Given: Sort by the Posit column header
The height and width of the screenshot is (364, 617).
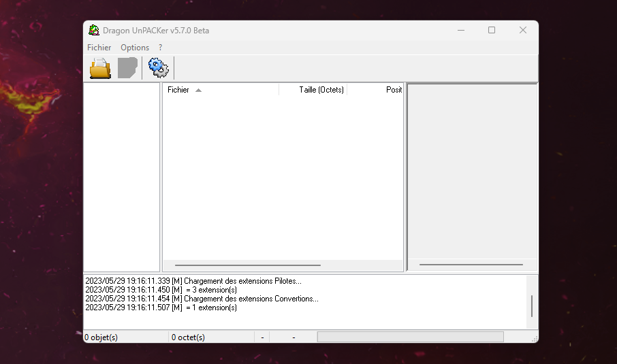Looking at the screenshot, I should [375, 90].
